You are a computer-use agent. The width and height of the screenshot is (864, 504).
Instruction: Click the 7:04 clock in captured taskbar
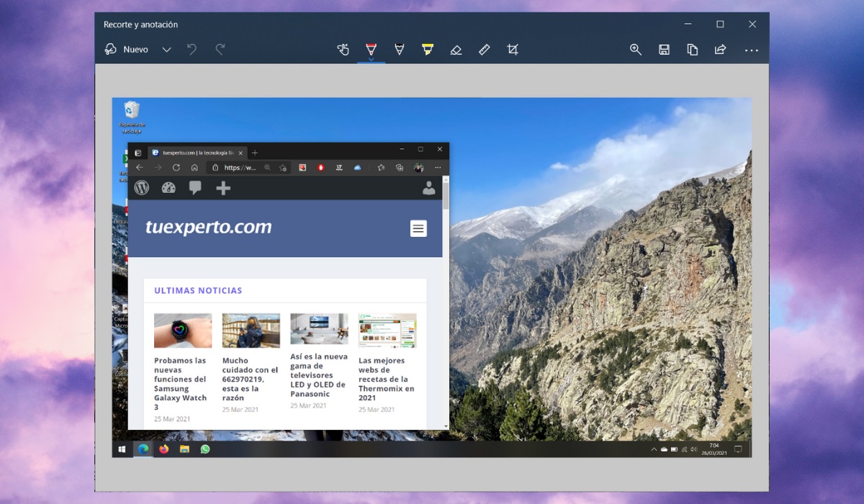[714, 449]
